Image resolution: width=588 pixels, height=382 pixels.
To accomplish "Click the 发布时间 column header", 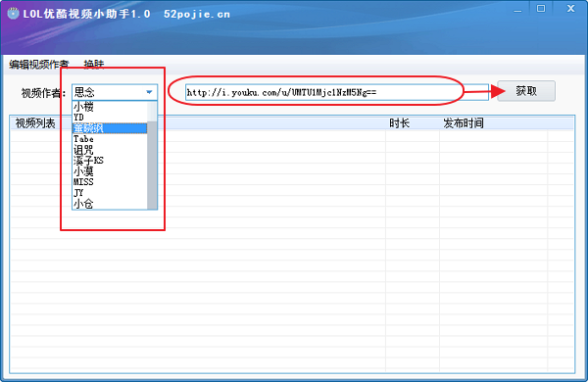I will coord(494,123).
